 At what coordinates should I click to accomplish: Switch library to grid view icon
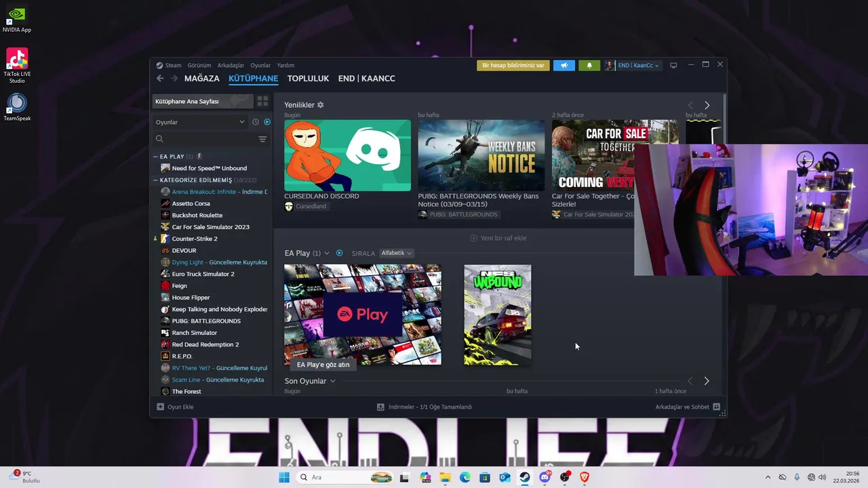pos(262,101)
